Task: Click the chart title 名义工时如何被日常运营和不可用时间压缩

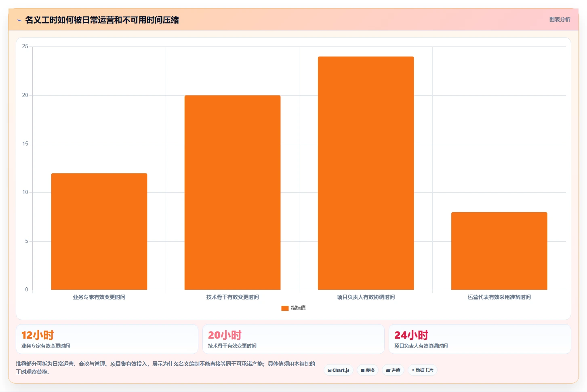Action: click(102, 20)
